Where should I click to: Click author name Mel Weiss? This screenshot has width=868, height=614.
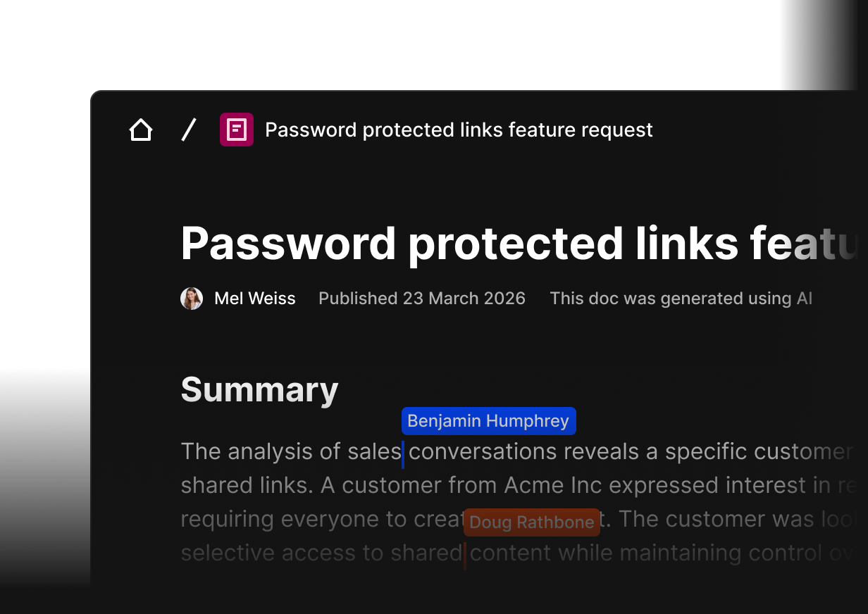pos(255,299)
